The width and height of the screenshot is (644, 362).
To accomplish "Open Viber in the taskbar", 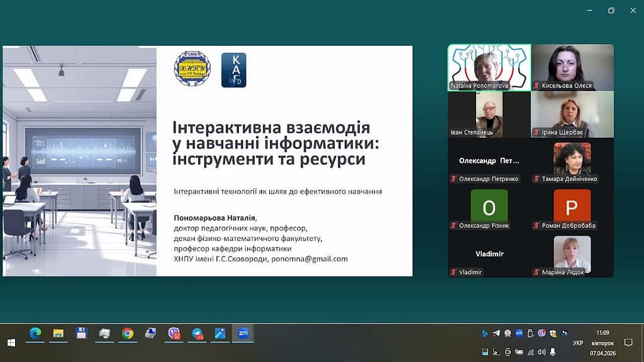I will click(174, 334).
